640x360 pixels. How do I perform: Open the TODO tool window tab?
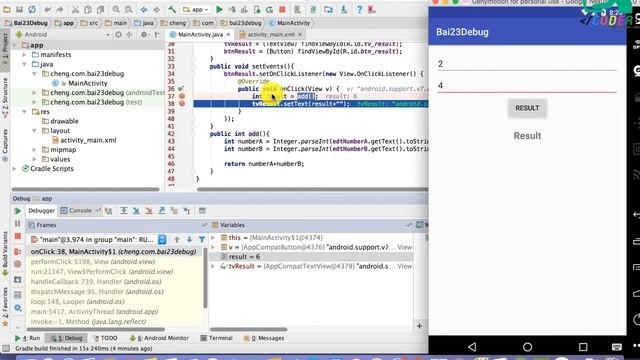click(x=106, y=338)
